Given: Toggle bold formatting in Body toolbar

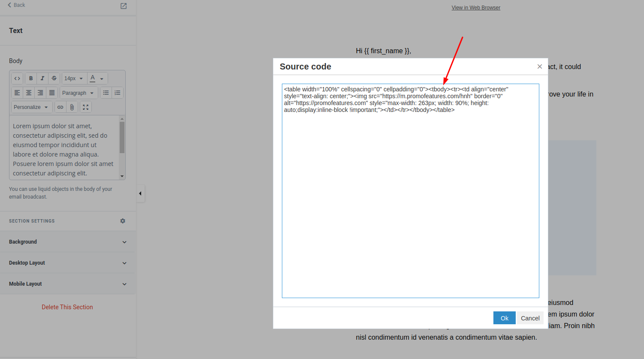Looking at the screenshot, I should 31,78.
